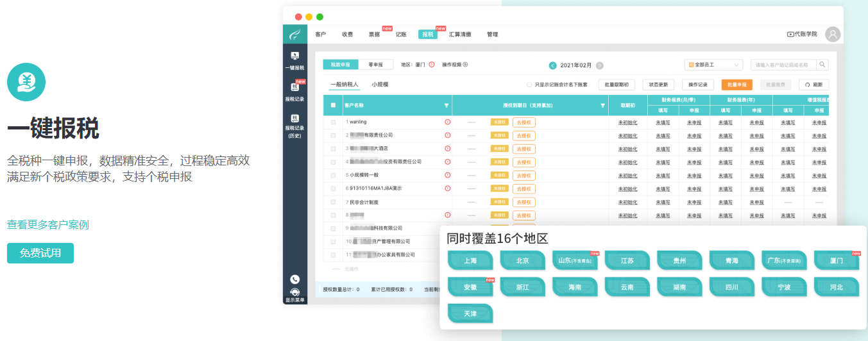Click warning icon next to wanling
Viewport: 868px width, 341px height.
447,122
